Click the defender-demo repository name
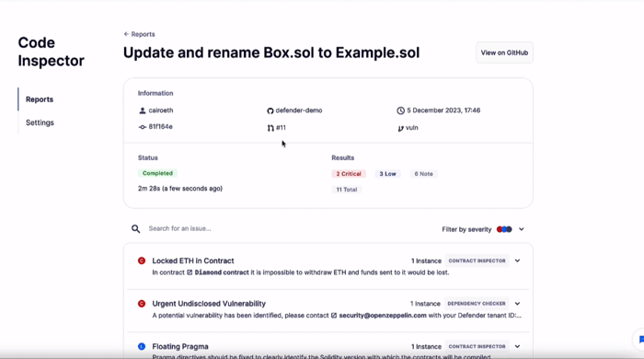This screenshot has width=644, height=359. 299,110
